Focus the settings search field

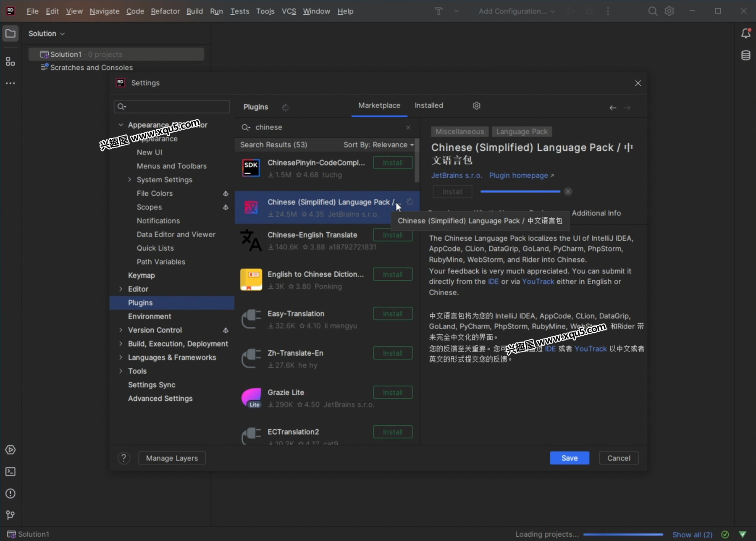[172, 107]
